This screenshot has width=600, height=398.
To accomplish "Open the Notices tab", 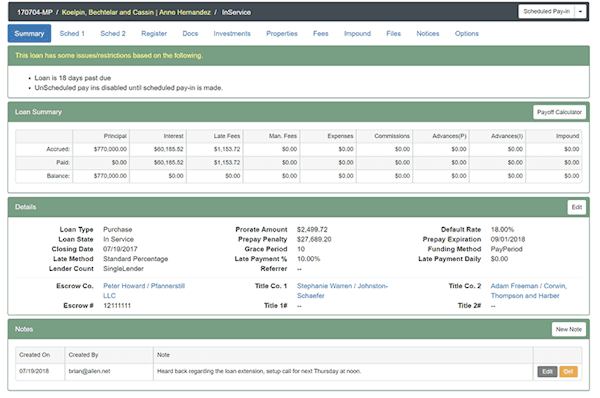I will pyautogui.click(x=428, y=34).
